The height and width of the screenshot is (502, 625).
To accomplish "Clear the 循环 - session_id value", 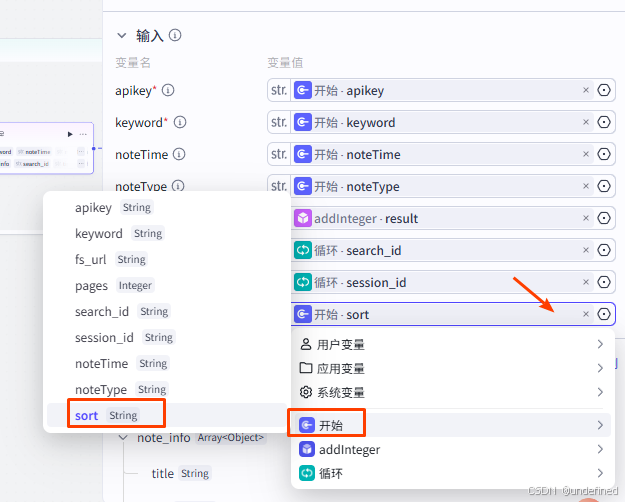I will (586, 282).
